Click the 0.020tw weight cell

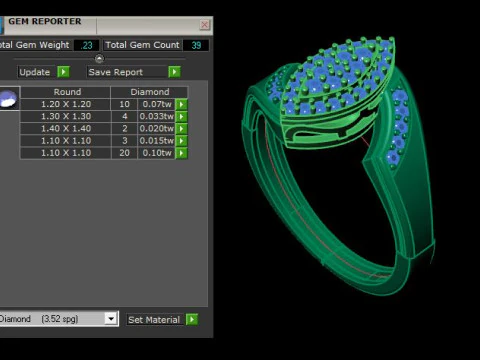click(157, 129)
